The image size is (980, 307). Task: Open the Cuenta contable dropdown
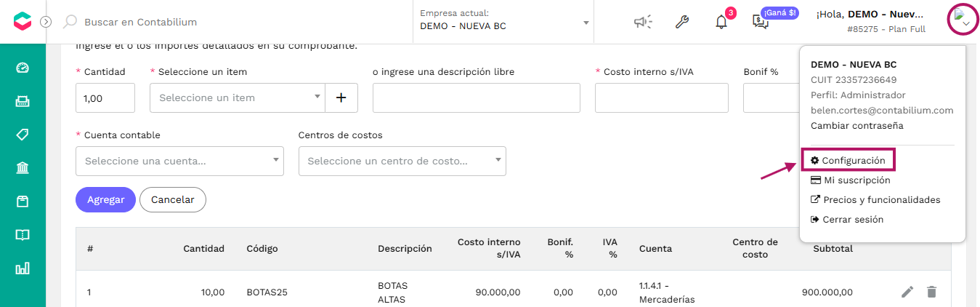[179, 161]
